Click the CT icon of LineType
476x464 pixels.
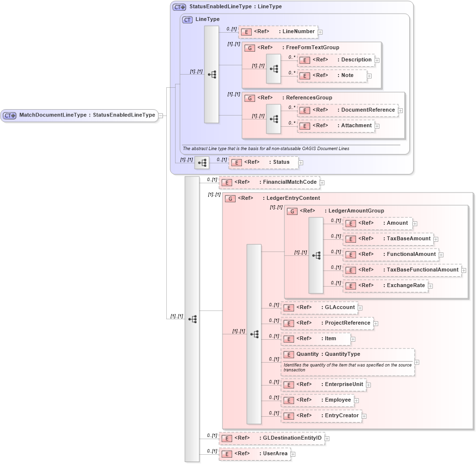click(x=186, y=19)
